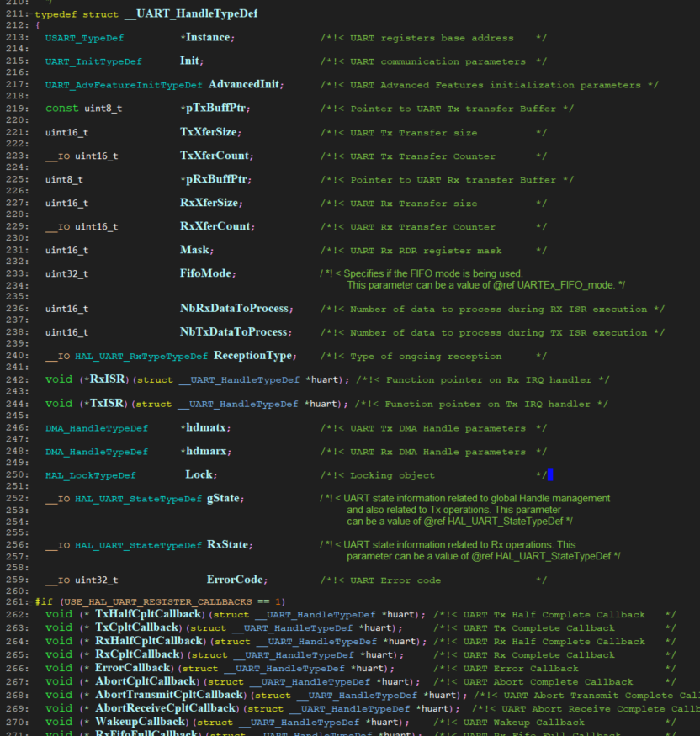Select the Mask member on line 231
This screenshot has height=736, width=700.
[194, 249]
